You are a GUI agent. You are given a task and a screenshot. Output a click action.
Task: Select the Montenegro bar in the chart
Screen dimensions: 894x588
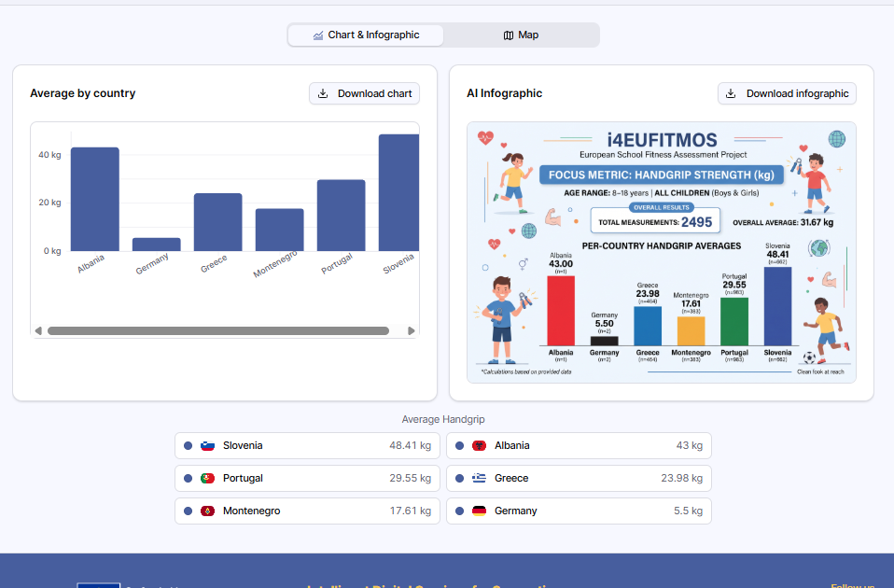(279, 230)
